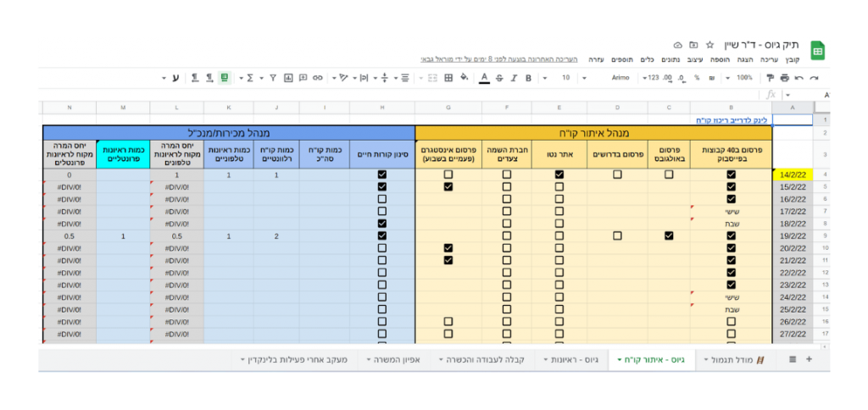Uncheck the אתר נטו checkbox for 14/2/22

coord(559,175)
